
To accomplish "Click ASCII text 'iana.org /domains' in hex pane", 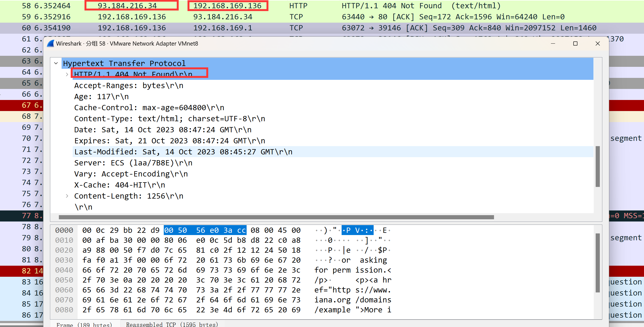I will coord(353,300).
